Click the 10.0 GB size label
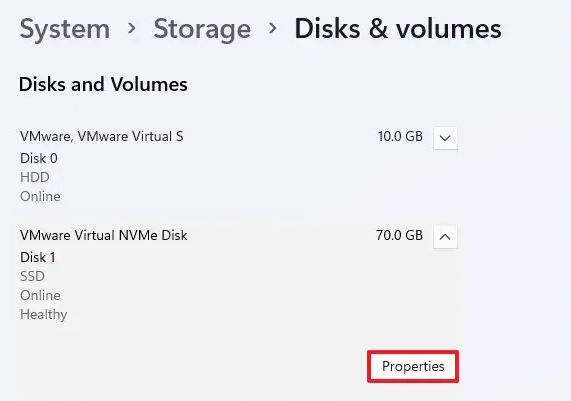571x401 pixels. [400, 137]
